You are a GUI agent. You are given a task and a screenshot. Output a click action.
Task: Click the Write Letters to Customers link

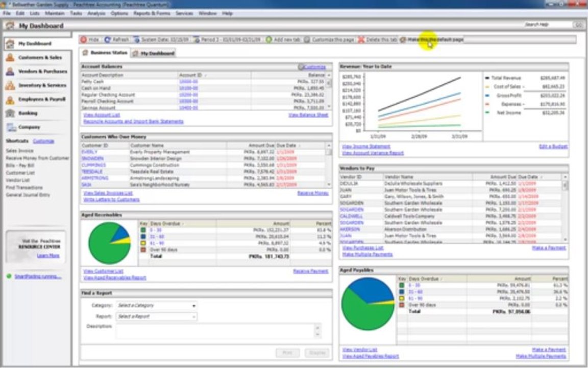point(111,200)
